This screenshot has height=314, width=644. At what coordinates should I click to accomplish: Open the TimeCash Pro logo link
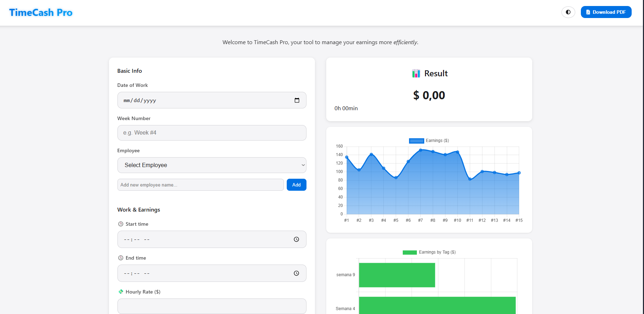(x=41, y=13)
